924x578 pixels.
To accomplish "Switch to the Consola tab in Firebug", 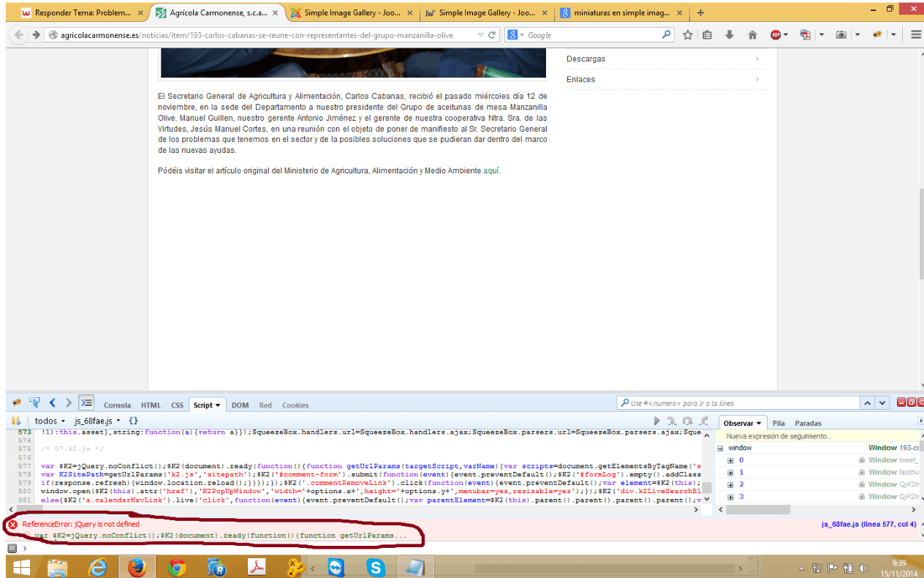I will 118,406.
